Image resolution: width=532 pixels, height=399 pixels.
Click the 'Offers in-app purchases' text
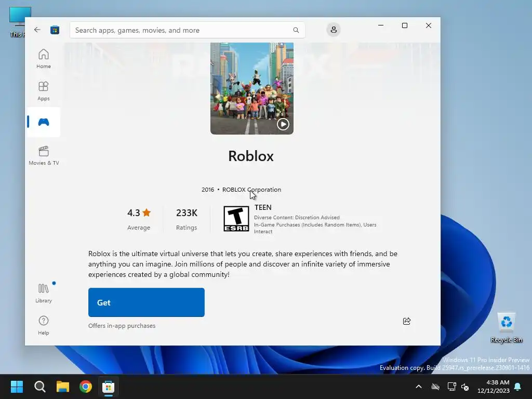coord(122,326)
